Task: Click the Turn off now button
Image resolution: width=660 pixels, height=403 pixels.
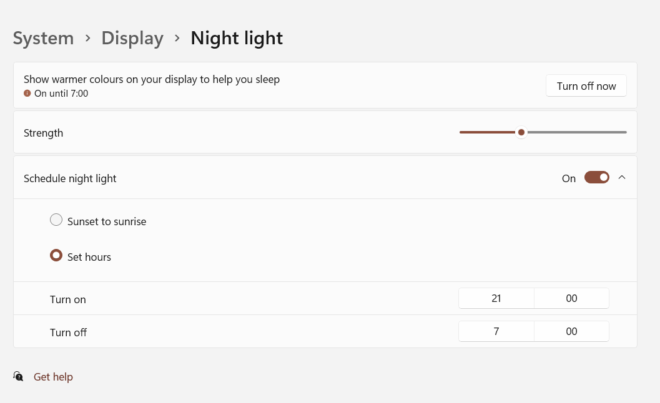Action: pyautogui.click(x=586, y=86)
